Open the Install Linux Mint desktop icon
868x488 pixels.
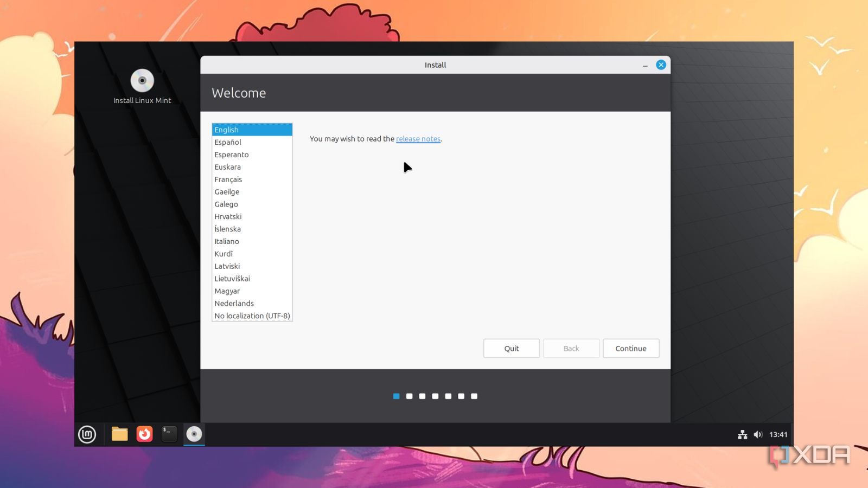pyautogui.click(x=142, y=87)
